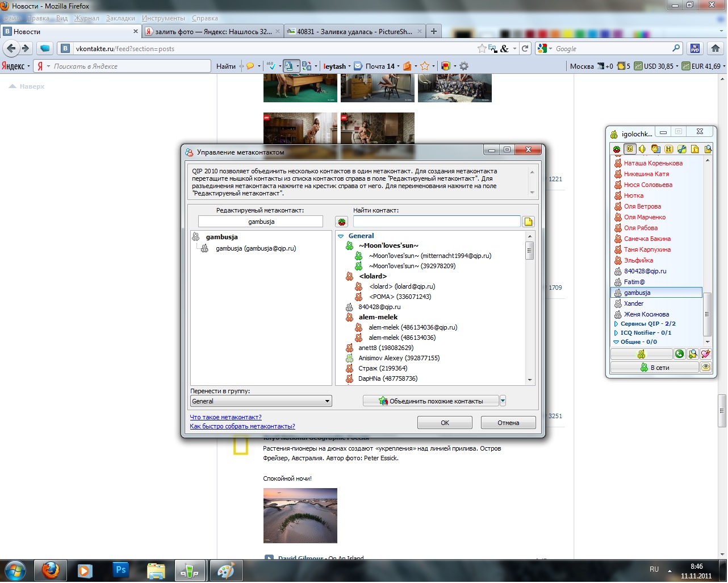Viewport: 728px width, 583px height.
Task: Open new tab with plus button
Action: 434,32
